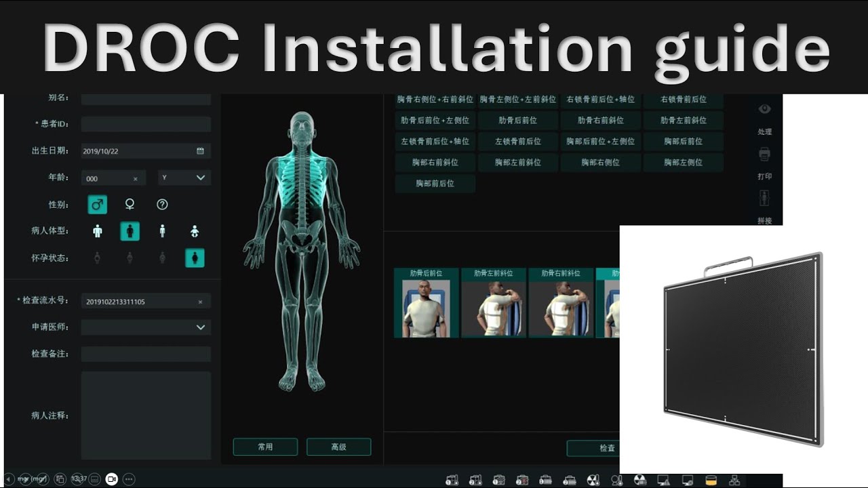Switch to the 高级 tab button
The height and width of the screenshot is (488, 868).
point(339,447)
